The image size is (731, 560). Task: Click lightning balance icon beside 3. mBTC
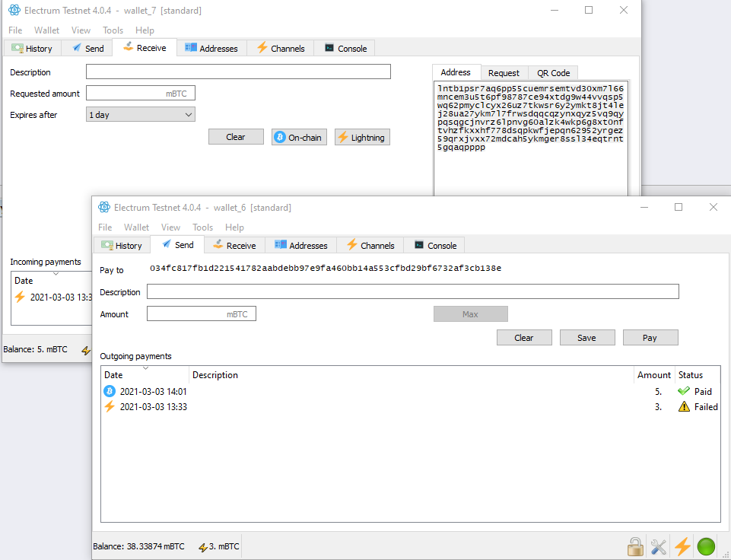coord(202,547)
